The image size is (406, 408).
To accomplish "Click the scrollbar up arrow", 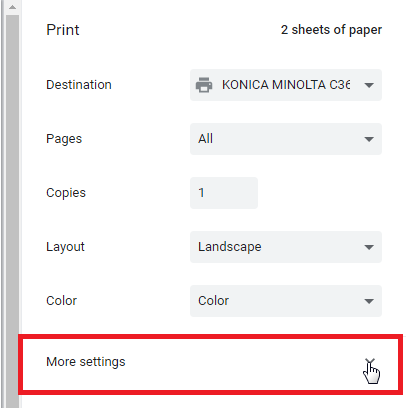I will [x=12, y=7].
